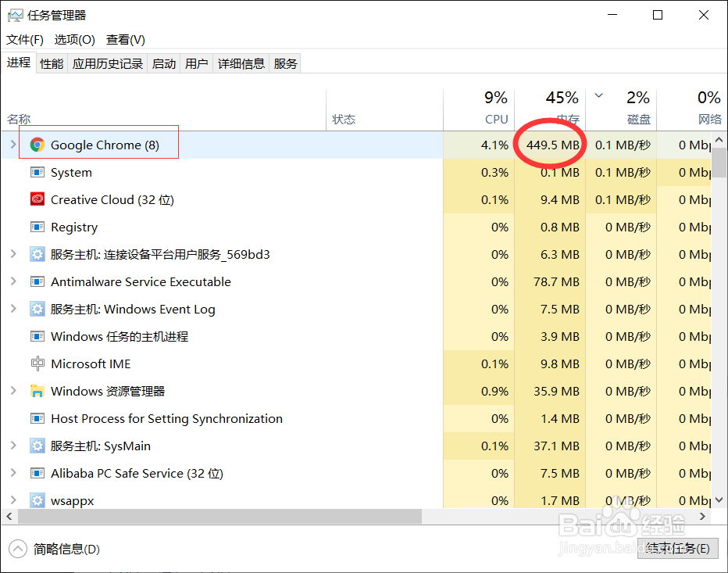728x573 pixels.
Task: Click gear icon of 服务主机: 连接设备平台用户服务
Action: (37, 254)
